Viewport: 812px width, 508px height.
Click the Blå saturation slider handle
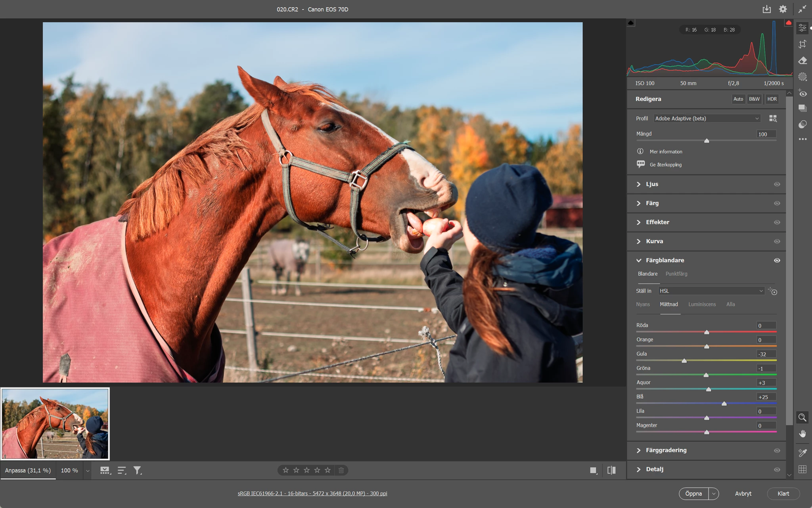click(x=724, y=404)
